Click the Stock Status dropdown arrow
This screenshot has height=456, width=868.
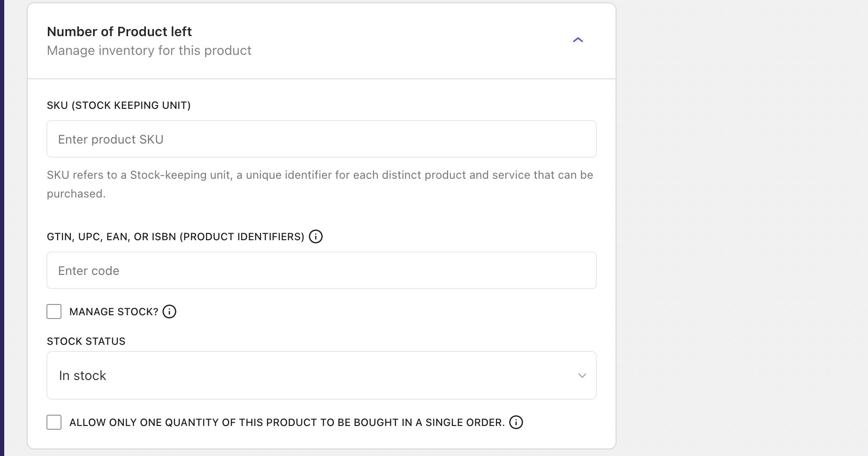tap(582, 375)
